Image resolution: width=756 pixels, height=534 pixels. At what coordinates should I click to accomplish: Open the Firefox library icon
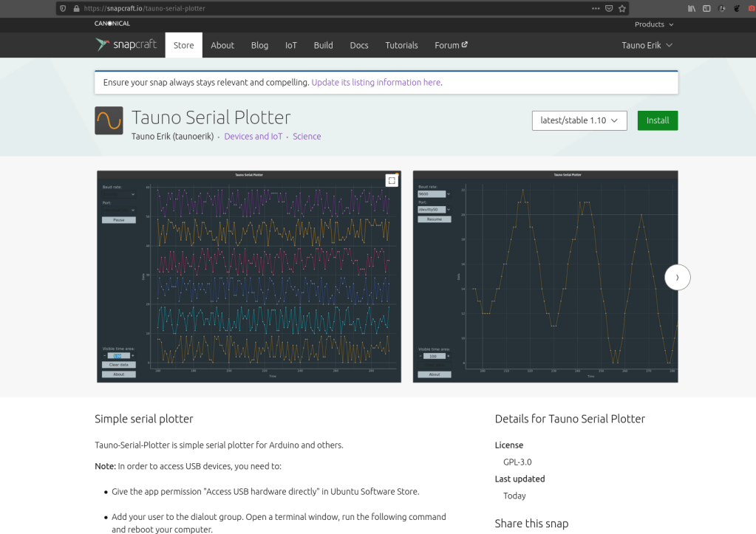[x=692, y=8]
